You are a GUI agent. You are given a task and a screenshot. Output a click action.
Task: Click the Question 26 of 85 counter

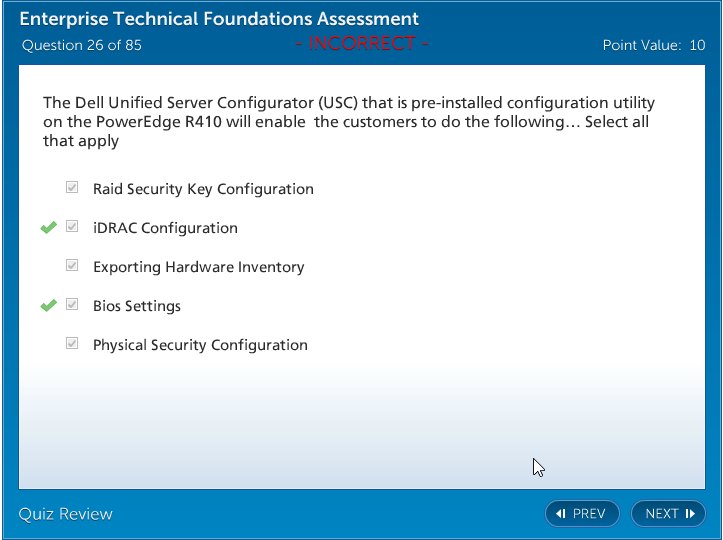82,45
